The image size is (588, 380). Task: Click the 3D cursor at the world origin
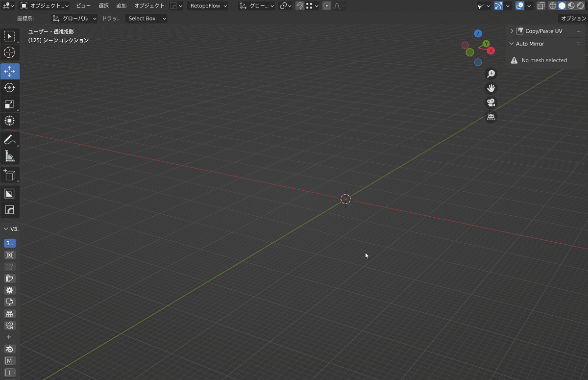[x=346, y=199]
